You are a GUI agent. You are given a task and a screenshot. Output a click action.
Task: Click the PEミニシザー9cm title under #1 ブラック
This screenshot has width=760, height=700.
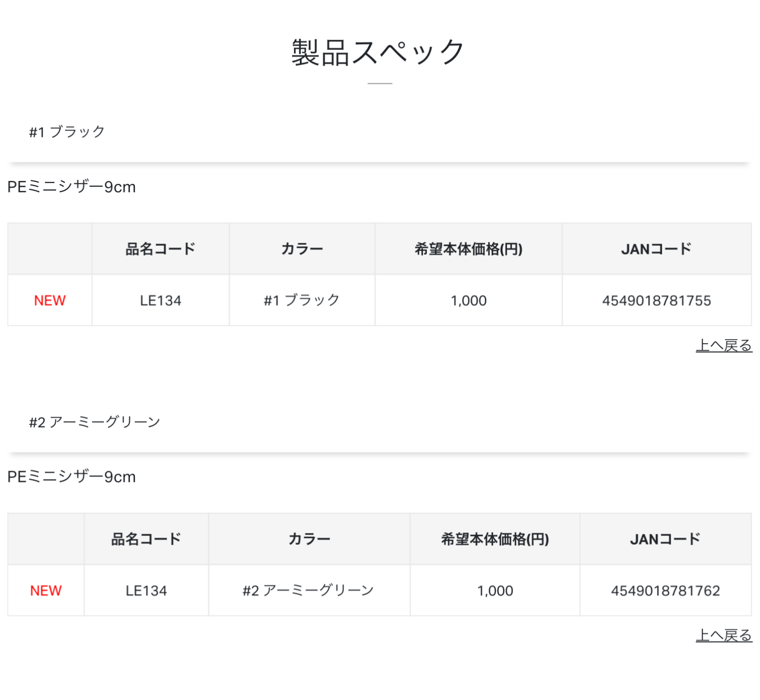click(72, 187)
